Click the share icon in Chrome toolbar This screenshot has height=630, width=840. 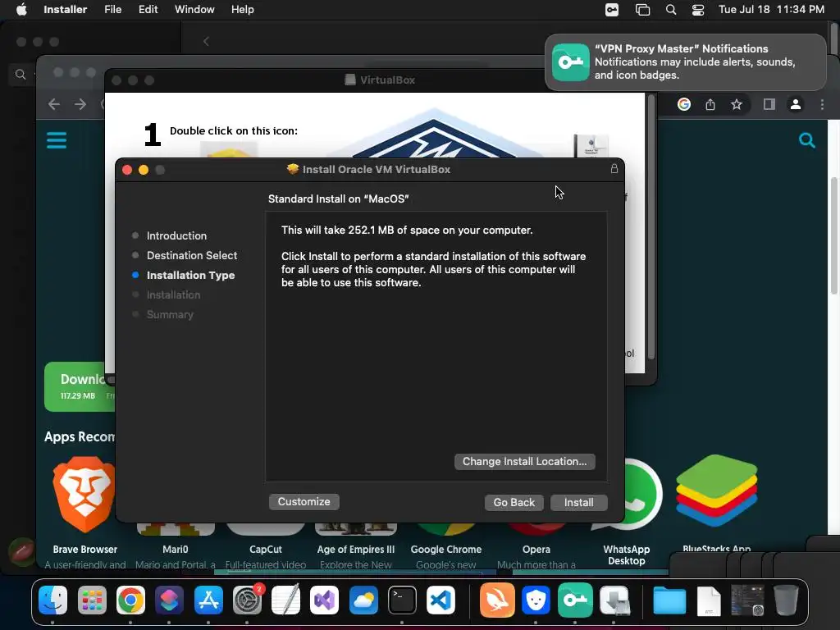coord(710,104)
